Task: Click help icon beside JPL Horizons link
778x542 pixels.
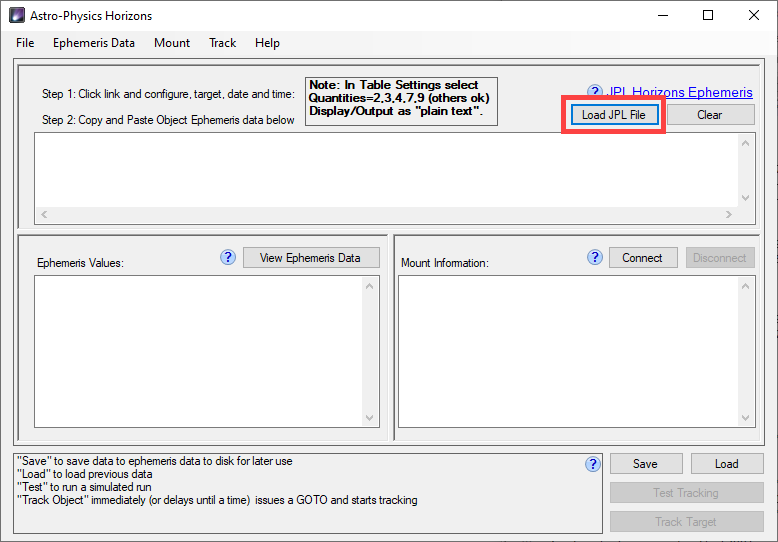Action: coord(594,92)
